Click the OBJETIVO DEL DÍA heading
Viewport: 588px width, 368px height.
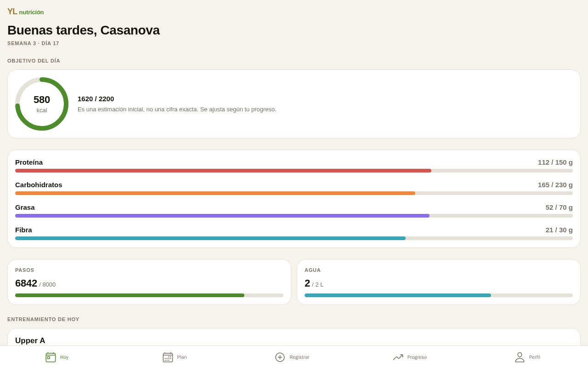point(34,61)
